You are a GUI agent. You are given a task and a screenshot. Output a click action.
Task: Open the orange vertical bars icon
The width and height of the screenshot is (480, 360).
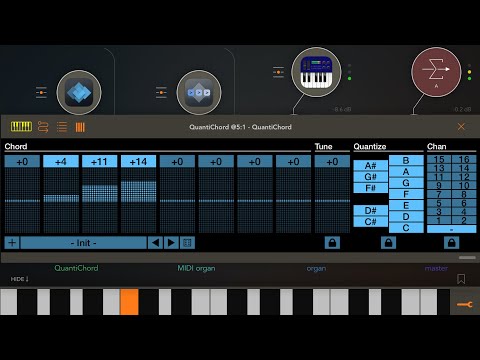click(80, 127)
